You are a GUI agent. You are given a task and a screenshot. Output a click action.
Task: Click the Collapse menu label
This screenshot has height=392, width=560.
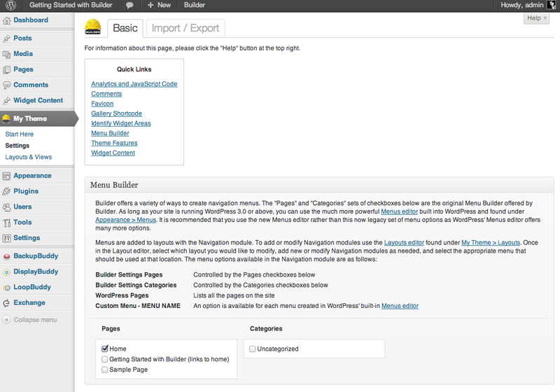click(x=36, y=320)
